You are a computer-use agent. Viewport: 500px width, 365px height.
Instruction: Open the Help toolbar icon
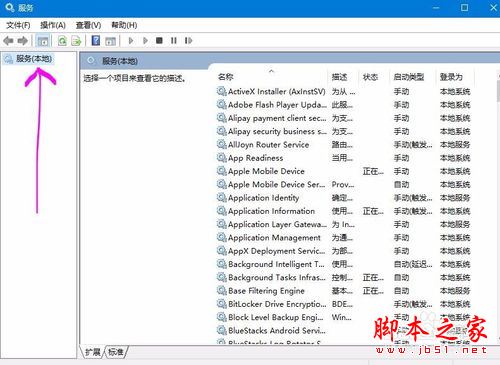click(x=96, y=41)
